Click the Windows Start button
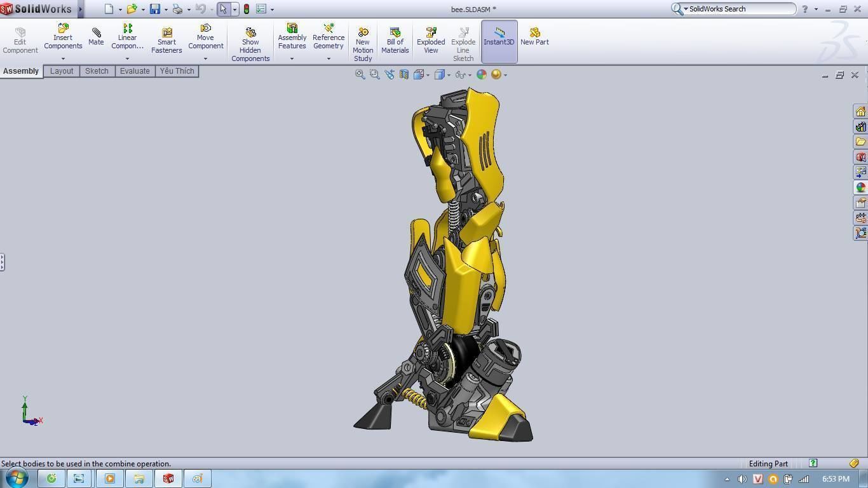The height and width of the screenshot is (488, 868). click(16, 478)
